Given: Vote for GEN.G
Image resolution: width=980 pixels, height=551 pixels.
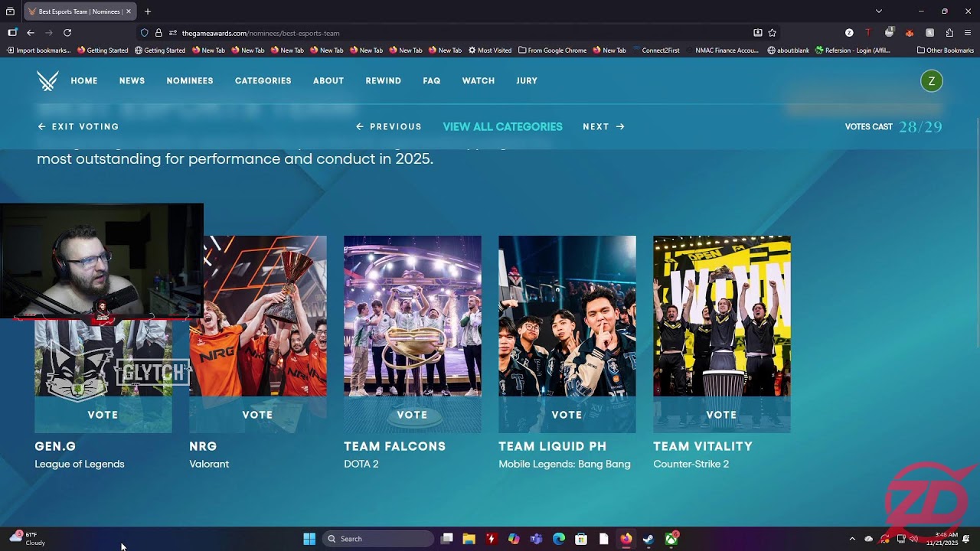Looking at the screenshot, I should click(103, 415).
